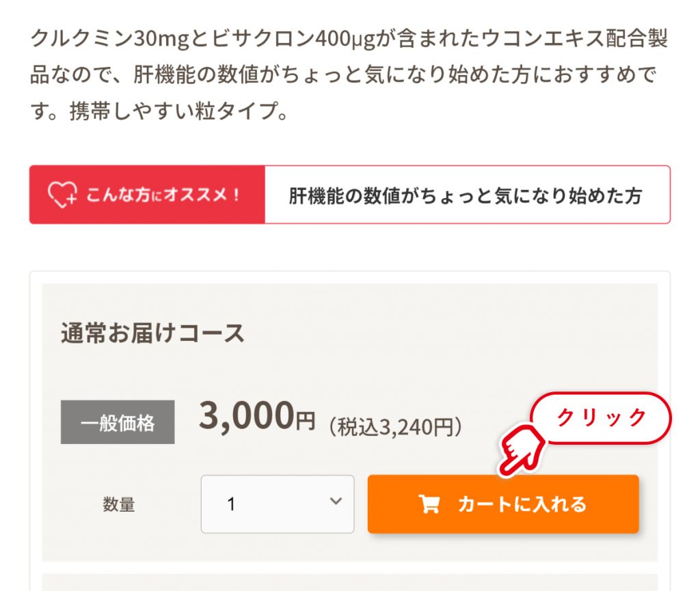700x591 pixels.
Task: Click the red pointing hand icon
Action: (x=522, y=450)
